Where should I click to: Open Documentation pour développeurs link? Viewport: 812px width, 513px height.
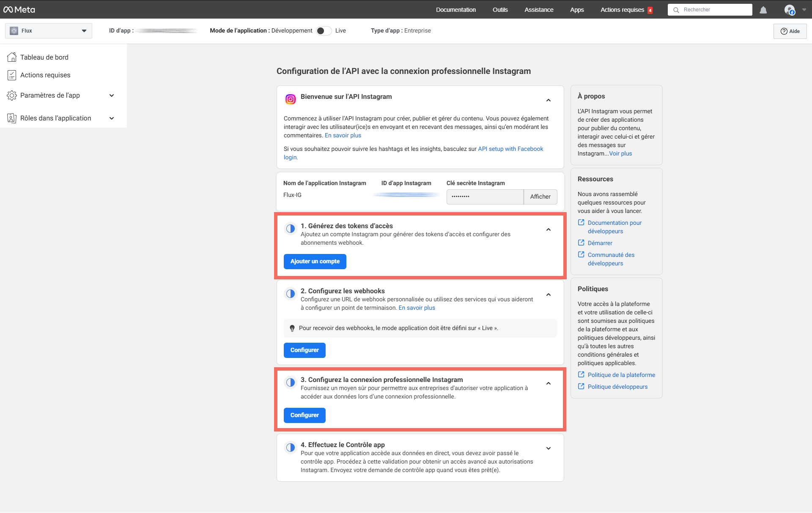click(x=614, y=227)
